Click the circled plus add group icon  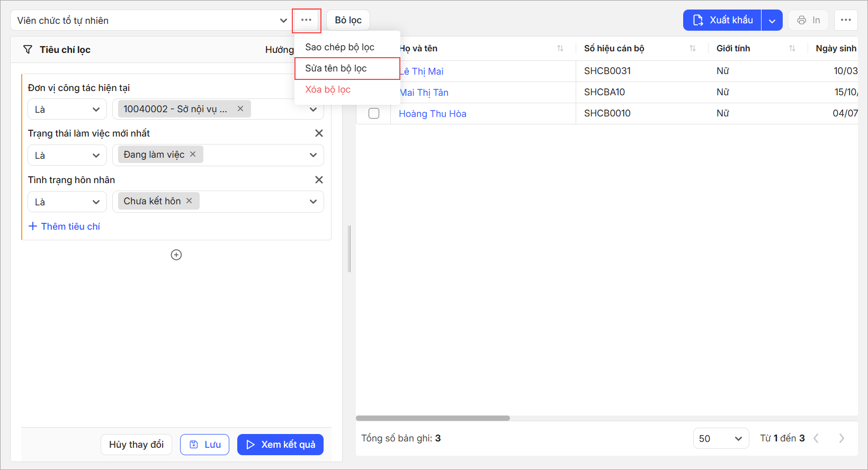[x=176, y=255]
